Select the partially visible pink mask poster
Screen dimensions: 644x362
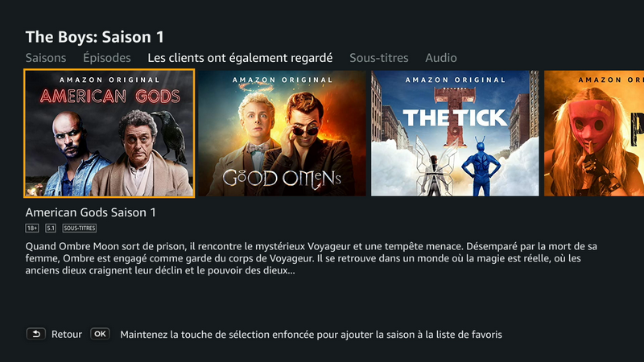click(594, 134)
